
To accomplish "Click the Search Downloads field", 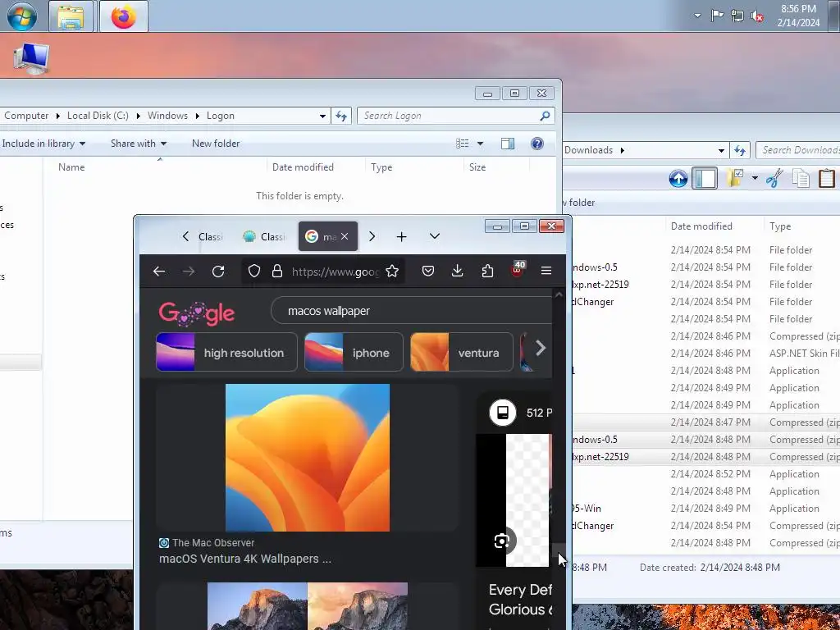I will click(798, 151).
